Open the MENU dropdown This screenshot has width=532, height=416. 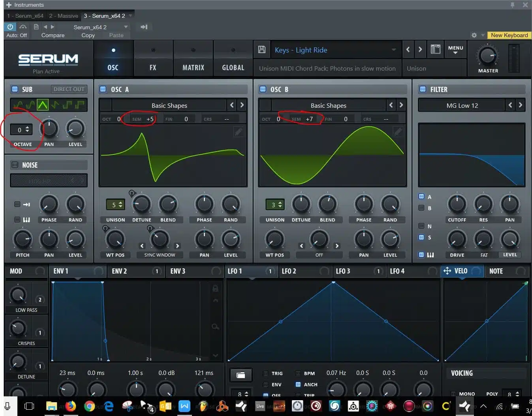455,50
